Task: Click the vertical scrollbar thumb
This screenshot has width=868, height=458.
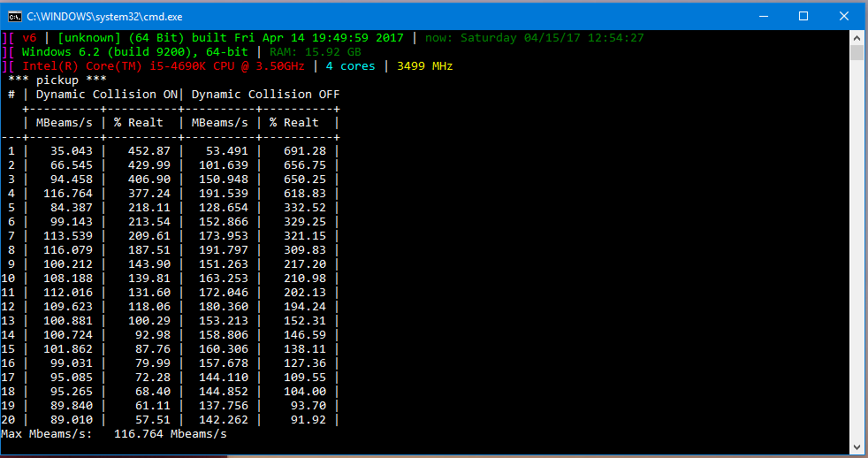Action: pos(857,53)
